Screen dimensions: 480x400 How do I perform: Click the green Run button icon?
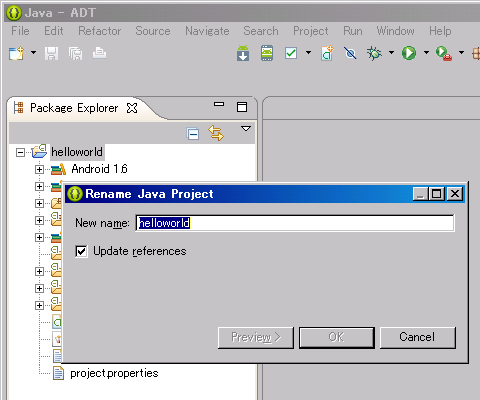coord(409,53)
